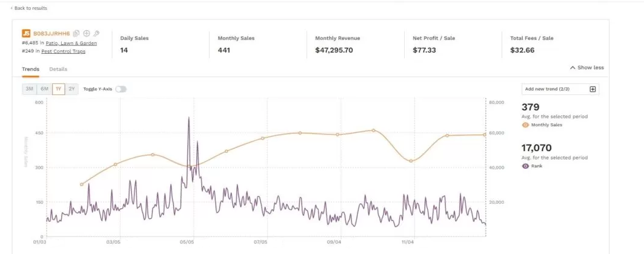The image size is (644, 254).
Task: Copy the ASIN with the copy icon
Action: pyautogui.click(x=76, y=33)
